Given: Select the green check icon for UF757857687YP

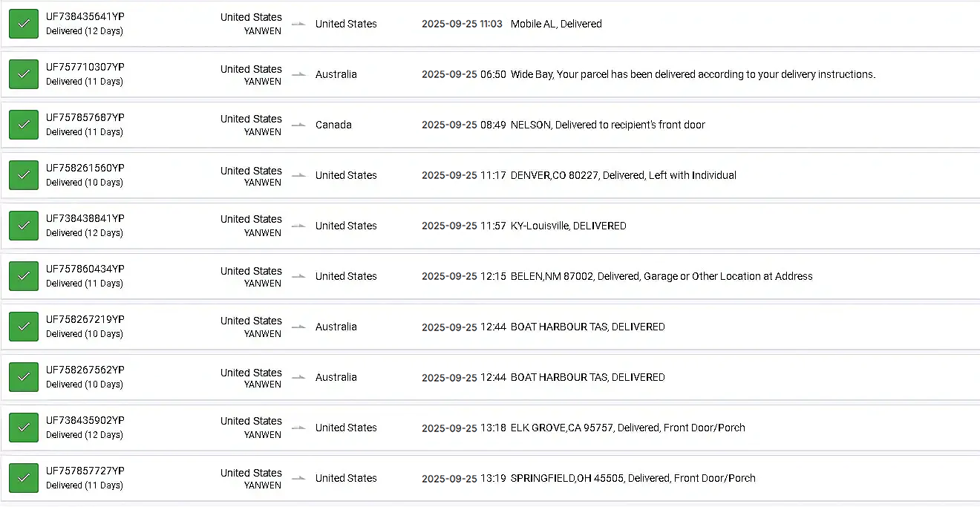Looking at the screenshot, I should 24,125.
